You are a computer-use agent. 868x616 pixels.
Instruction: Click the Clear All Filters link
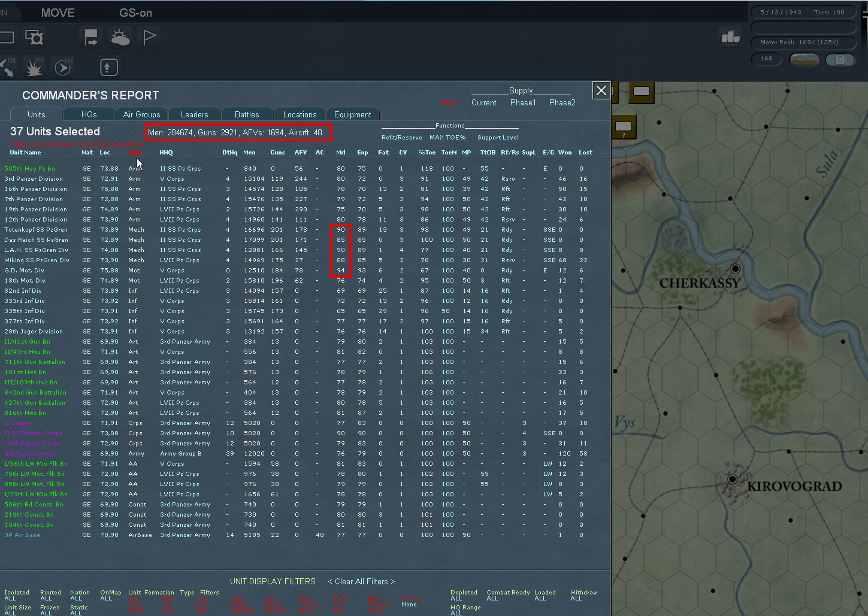(x=361, y=581)
